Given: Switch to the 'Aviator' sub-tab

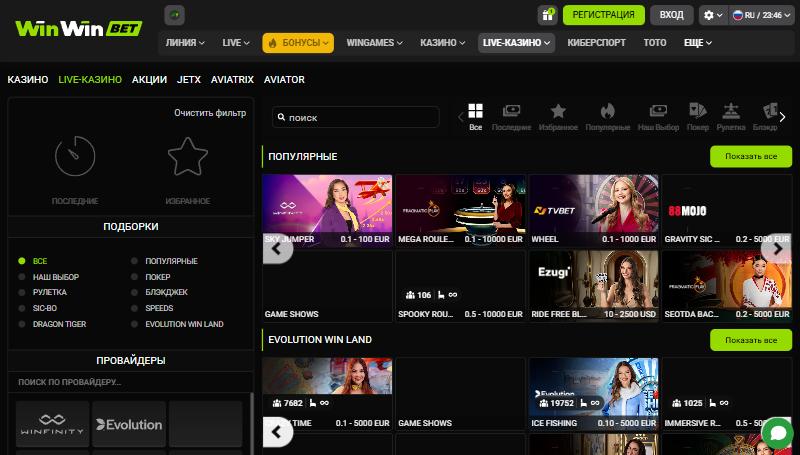Looking at the screenshot, I should (x=284, y=80).
